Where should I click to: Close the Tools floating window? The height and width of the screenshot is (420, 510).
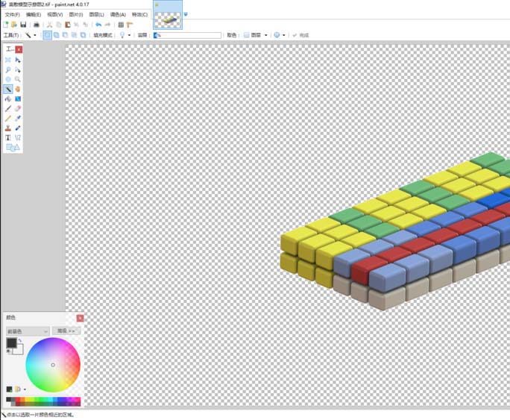click(x=19, y=49)
